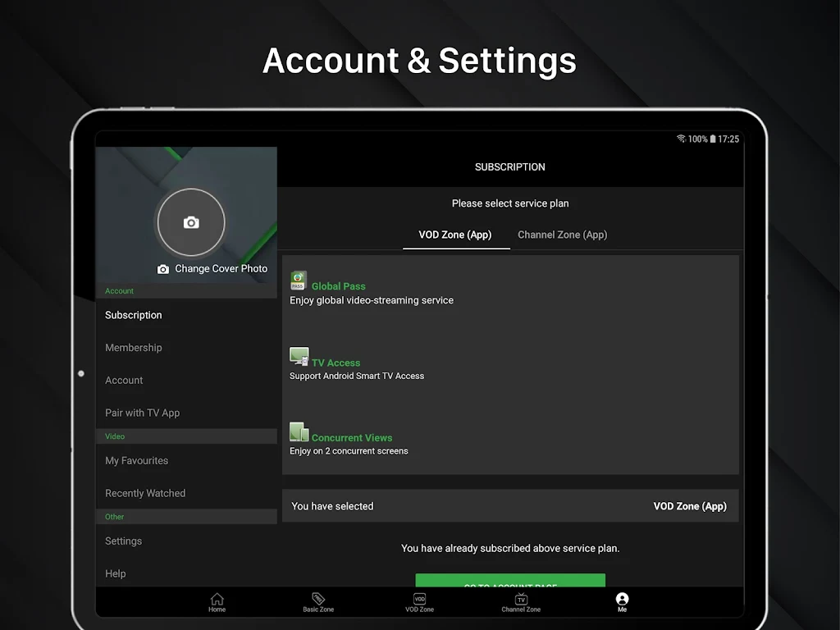Viewport: 840px width, 630px height.
Task: Switch to the Channel Zone (App) tab
Action: [x=562, y=235]
